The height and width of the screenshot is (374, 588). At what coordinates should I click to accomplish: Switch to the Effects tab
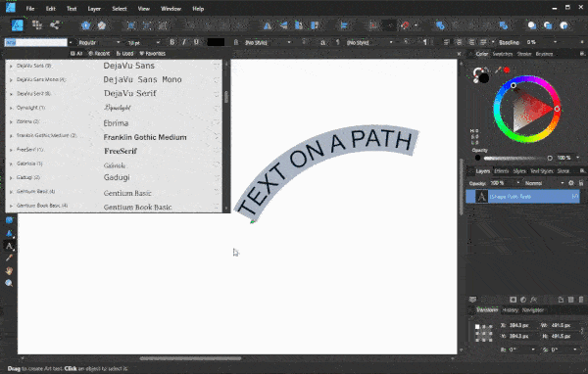tap(501, 171)
